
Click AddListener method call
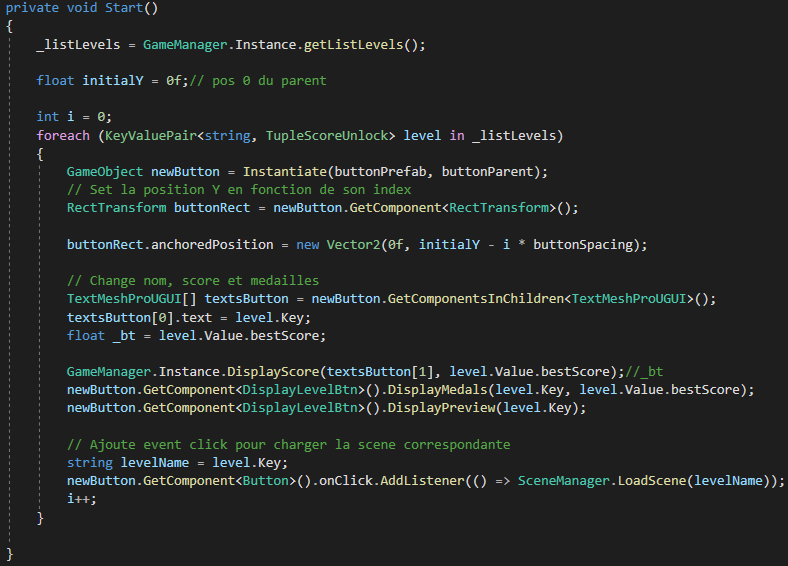[x=422, y=481]
